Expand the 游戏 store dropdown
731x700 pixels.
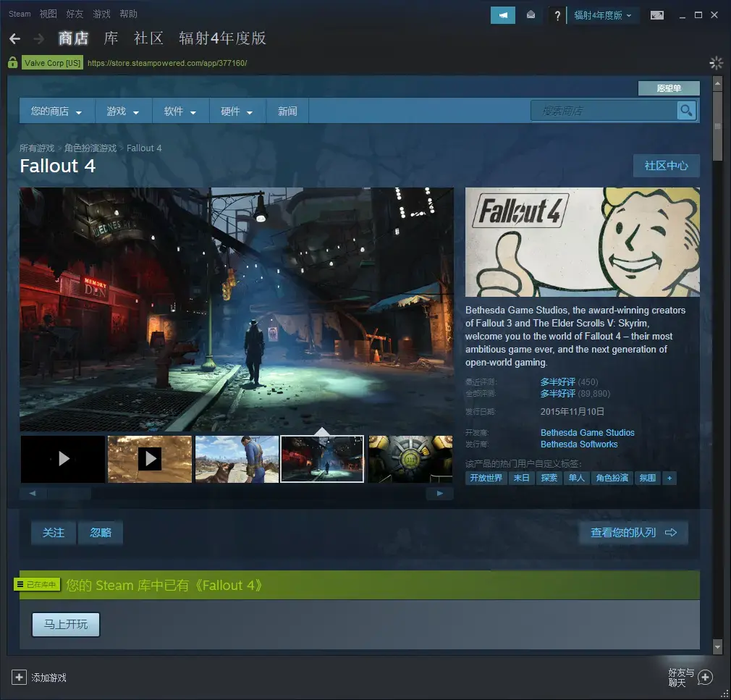click(x=123, y=111)
